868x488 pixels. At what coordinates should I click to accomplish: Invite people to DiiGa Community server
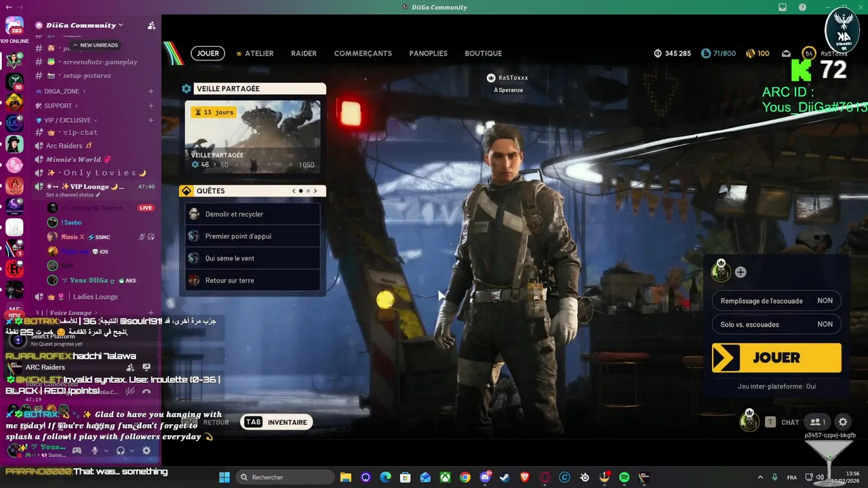pos(151,25)
